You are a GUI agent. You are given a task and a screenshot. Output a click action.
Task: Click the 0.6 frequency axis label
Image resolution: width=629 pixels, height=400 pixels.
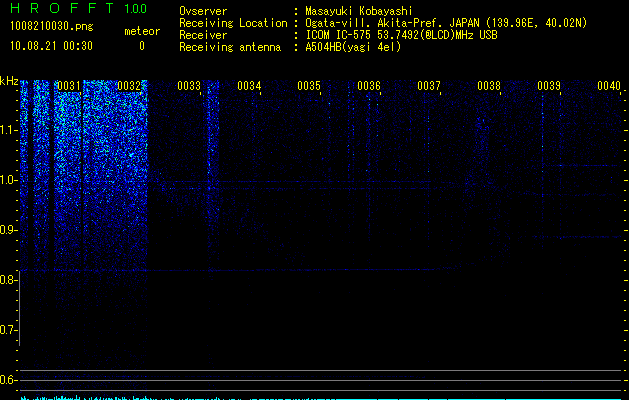point(9,380)
